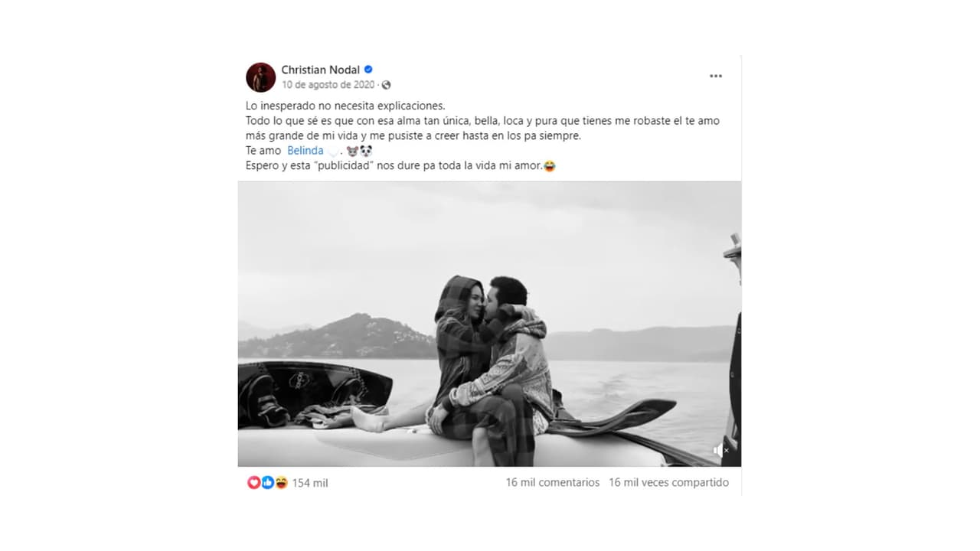Play the black-and-white couple boat video

(x=489, y=324)
